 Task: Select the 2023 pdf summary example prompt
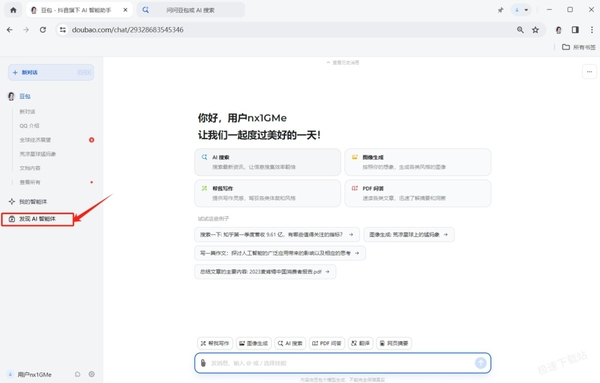click(x=265, y=272)
